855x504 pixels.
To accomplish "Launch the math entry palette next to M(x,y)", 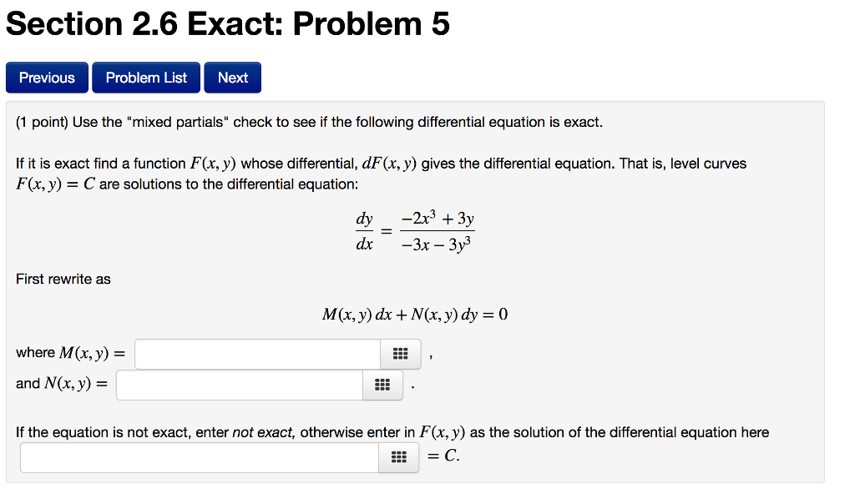I will [400, 354].
